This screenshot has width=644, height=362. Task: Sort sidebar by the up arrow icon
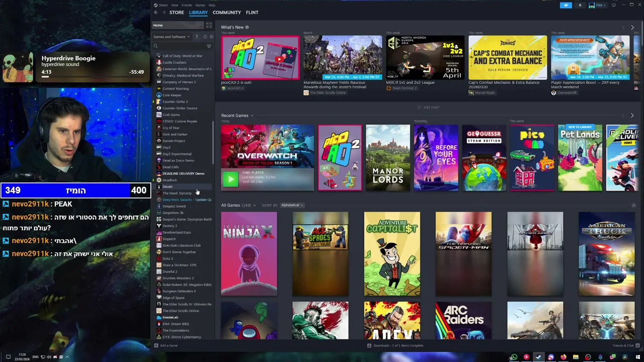(197, 37)
